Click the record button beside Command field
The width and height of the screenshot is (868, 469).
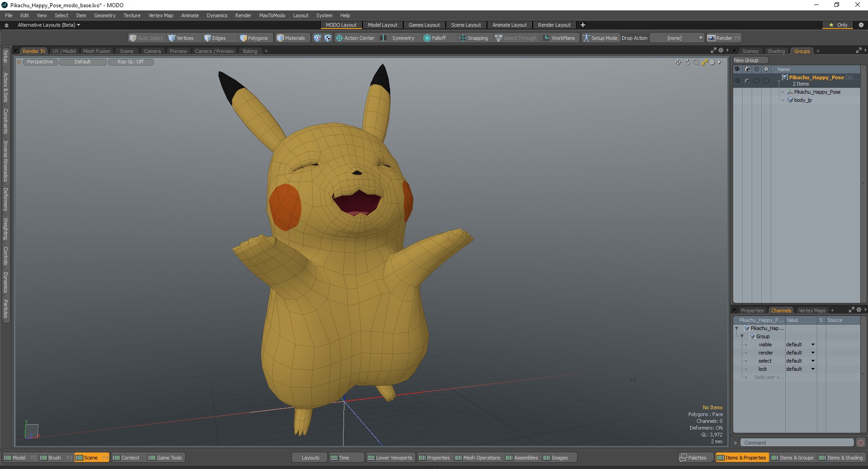click(x=861, y=443)
